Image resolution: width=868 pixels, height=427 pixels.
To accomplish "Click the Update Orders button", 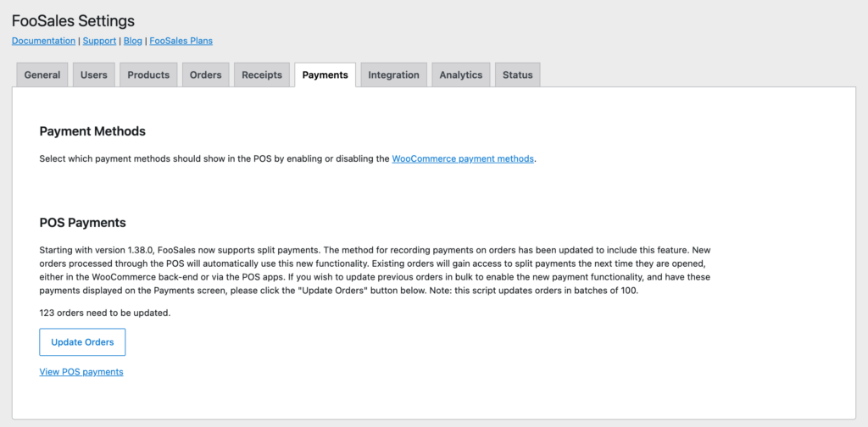I will pos(82,341).
